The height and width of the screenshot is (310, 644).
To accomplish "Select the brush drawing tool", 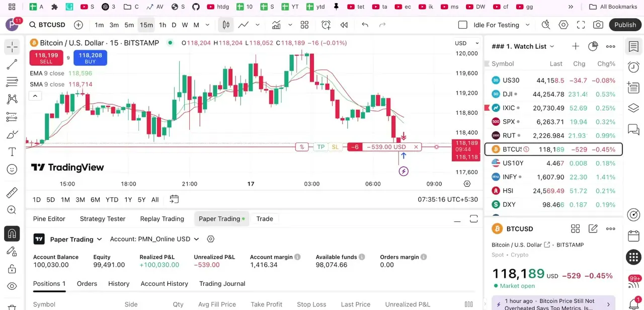I will pos(12,134).
